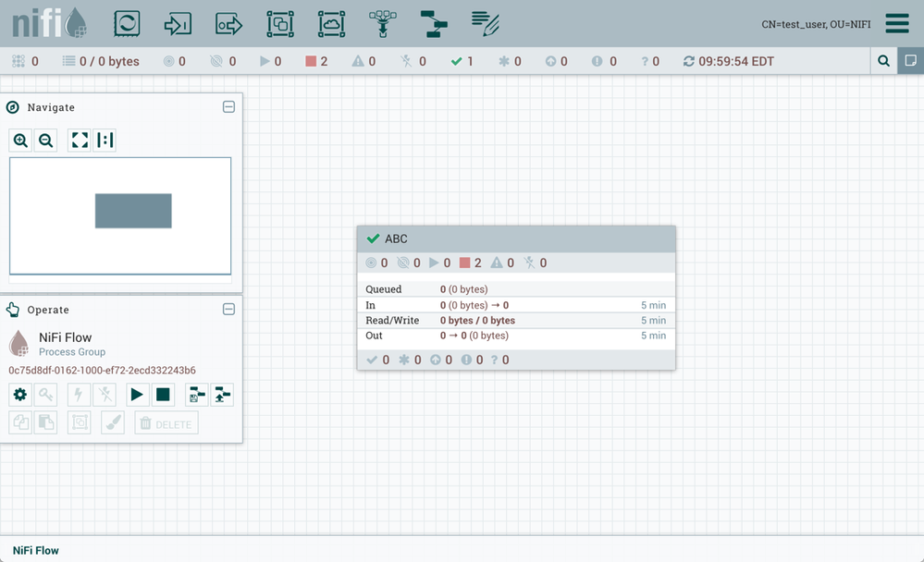The height and width of the screenshot is (562, 924).
Task: Collapse the Operate panel
Action: pyautogui.click(x=228, y=309)
